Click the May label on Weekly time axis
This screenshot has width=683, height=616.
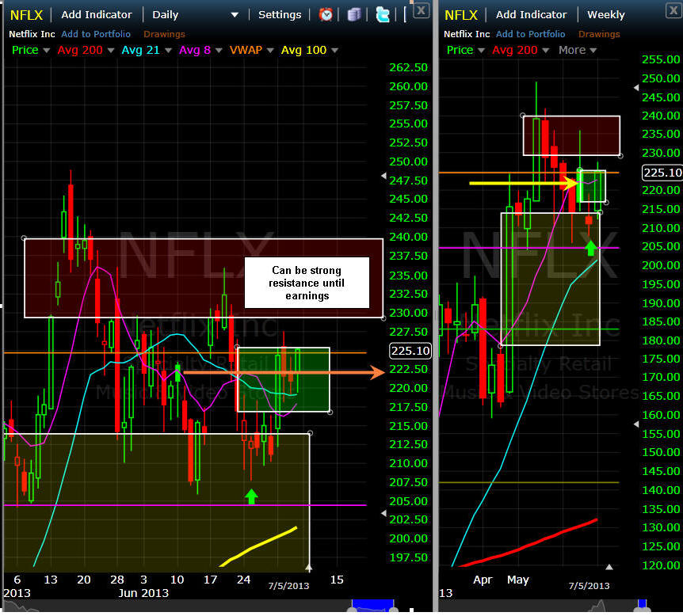[x=518, y=580]
